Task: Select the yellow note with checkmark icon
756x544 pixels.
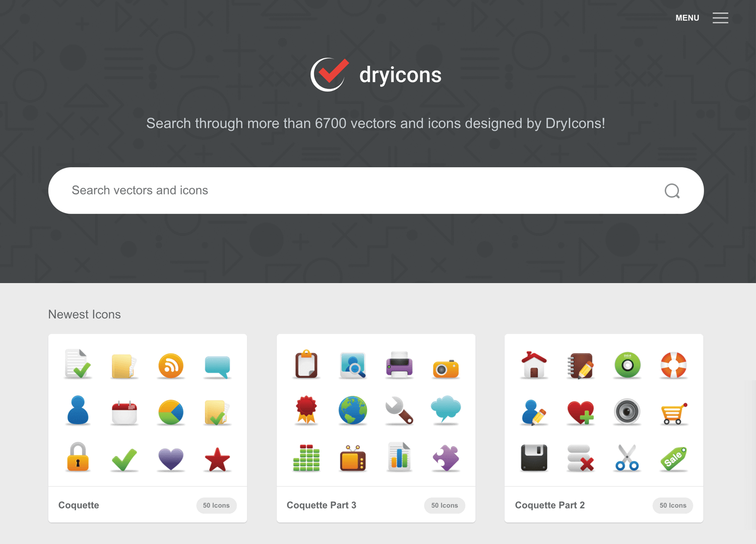Action: 217,413
